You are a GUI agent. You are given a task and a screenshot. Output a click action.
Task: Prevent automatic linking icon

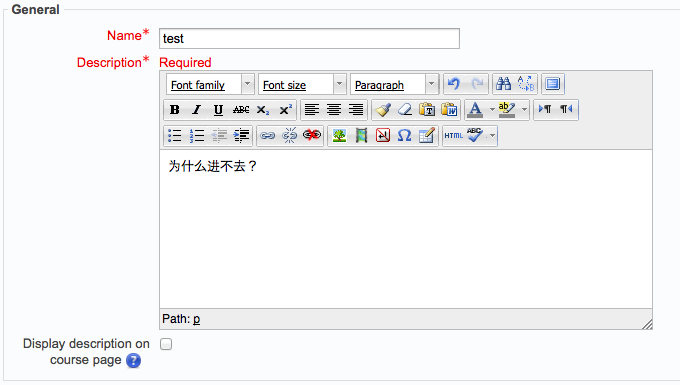coord(312,136)
